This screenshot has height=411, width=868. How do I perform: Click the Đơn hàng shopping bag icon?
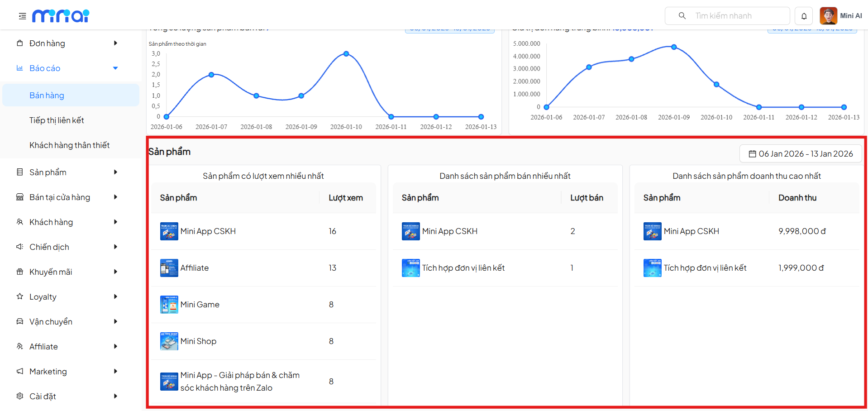(x=19, y=43)
